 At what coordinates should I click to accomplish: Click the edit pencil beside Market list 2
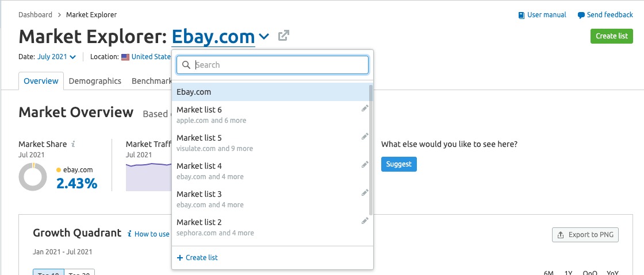tap(365, 220)
